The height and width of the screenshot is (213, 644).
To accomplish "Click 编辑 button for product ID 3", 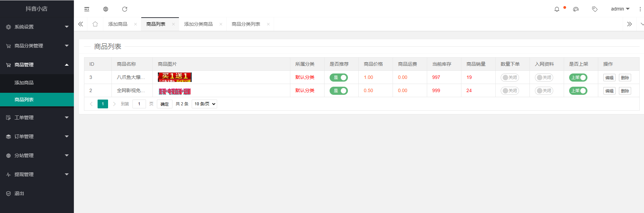I will click(609, 78).
